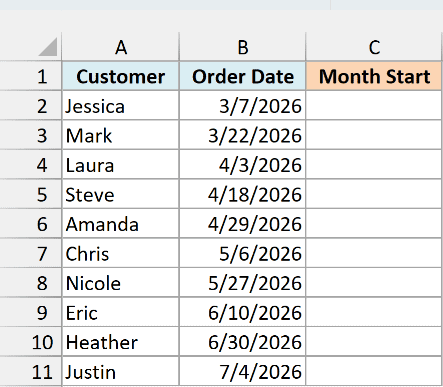Select row 10 header
This screenshot has width=443, height=387.
(31, 342)
